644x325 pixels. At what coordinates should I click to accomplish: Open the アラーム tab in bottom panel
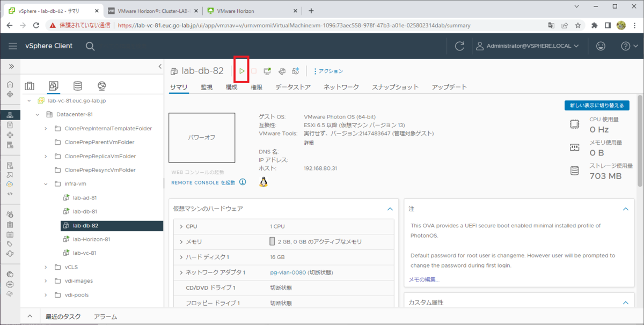pos(105,316)
